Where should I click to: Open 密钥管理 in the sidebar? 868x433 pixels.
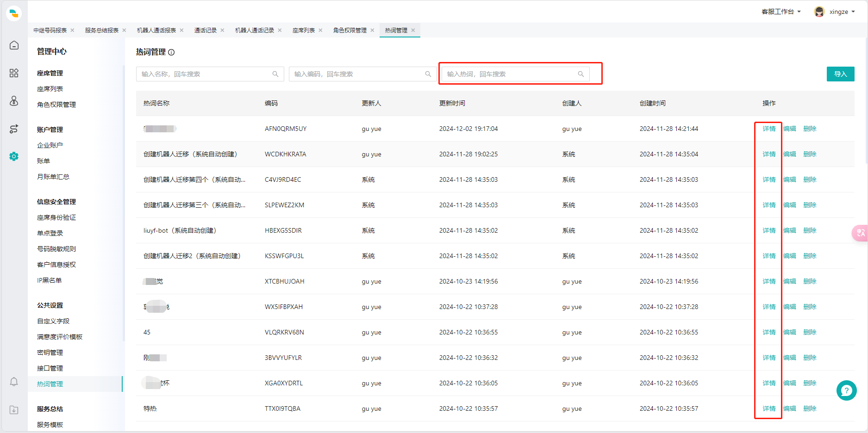pyautogui.click(x=50, y=353)
